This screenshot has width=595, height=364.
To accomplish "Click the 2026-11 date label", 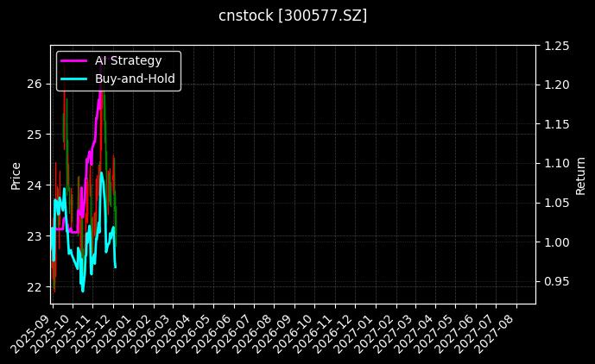I will (313, 334).
